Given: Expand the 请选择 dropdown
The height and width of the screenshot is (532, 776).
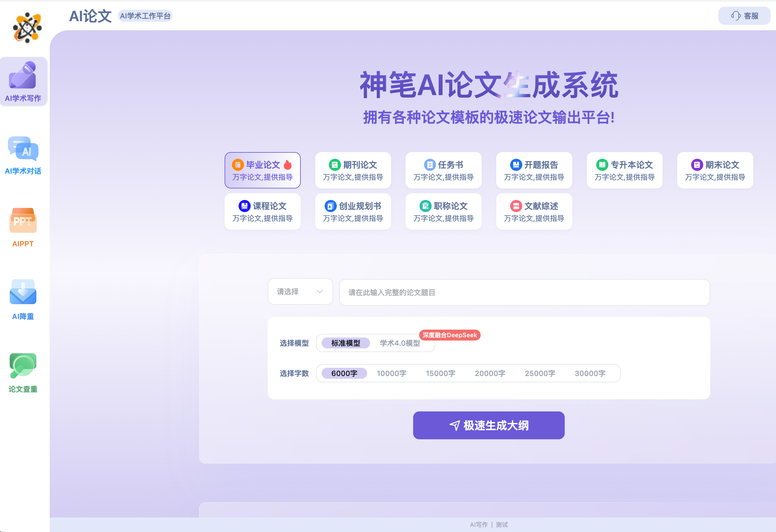Looking at the screenshot, I should click(300, 292).
